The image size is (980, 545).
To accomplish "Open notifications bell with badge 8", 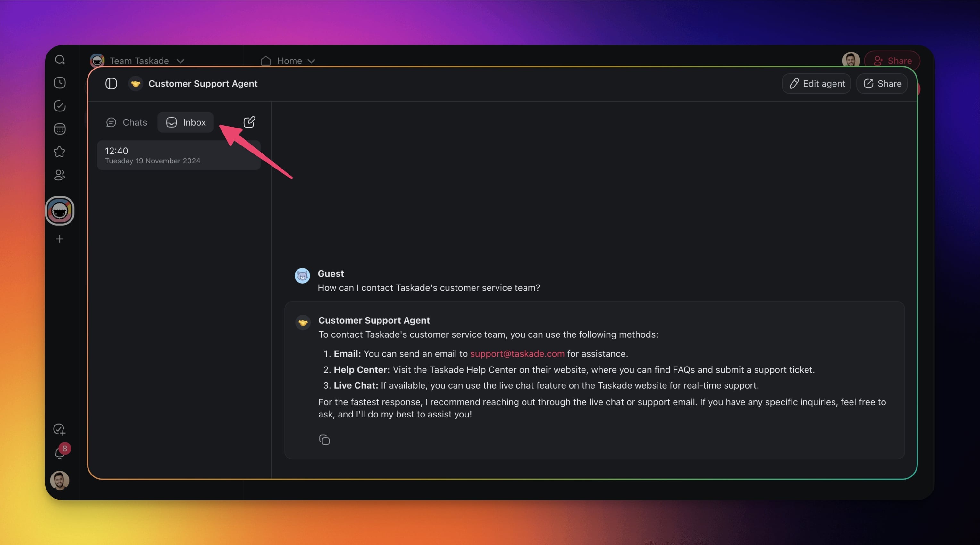I will [60, 453].
